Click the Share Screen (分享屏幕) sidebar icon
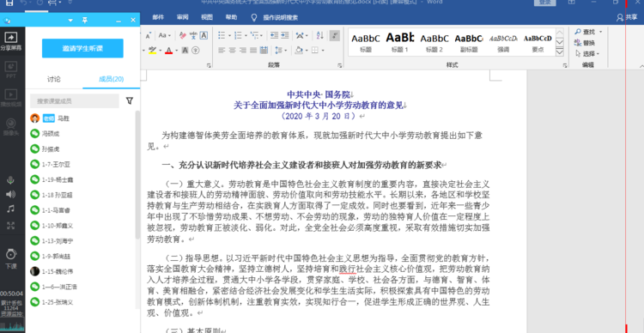This screenshot has height=333, width=644. [11, 41]
